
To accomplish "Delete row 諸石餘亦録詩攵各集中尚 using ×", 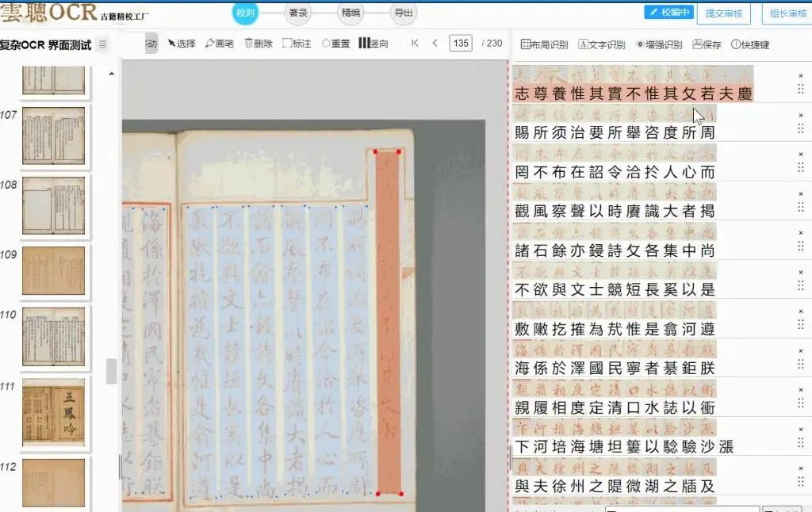I will pos(801,234).
